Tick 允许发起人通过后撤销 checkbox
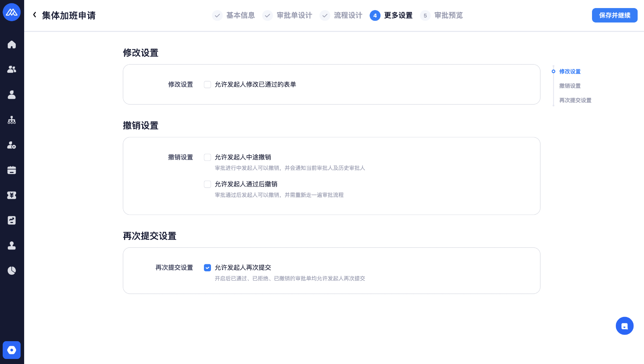The height and width of the screenshot is (364, 644). pos(207,184)
